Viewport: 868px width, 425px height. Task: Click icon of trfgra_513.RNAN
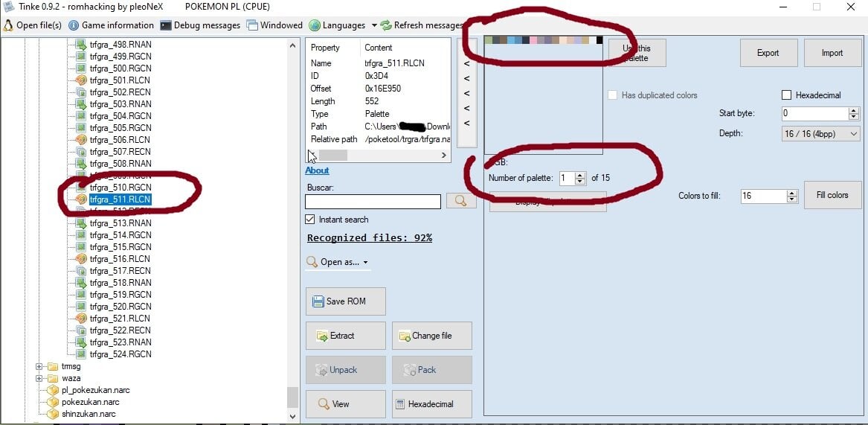pyautogui.click(x=81, y=223)
